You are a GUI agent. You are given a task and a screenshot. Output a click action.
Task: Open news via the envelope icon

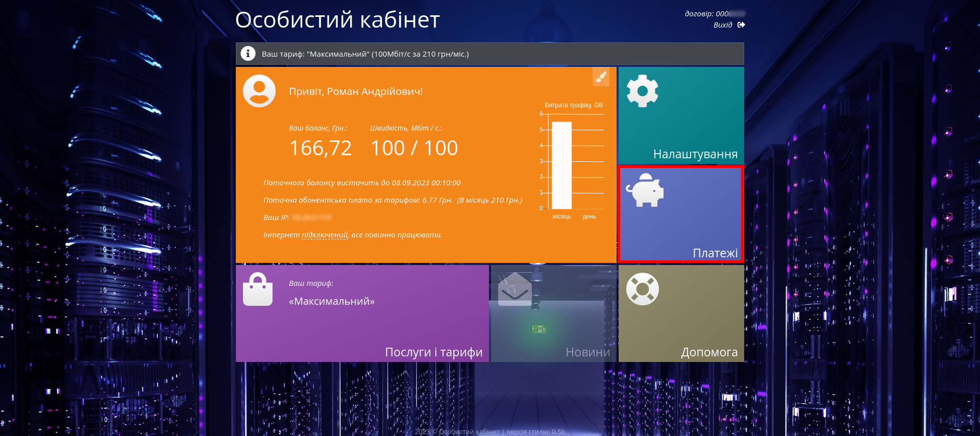coord(514,289)
